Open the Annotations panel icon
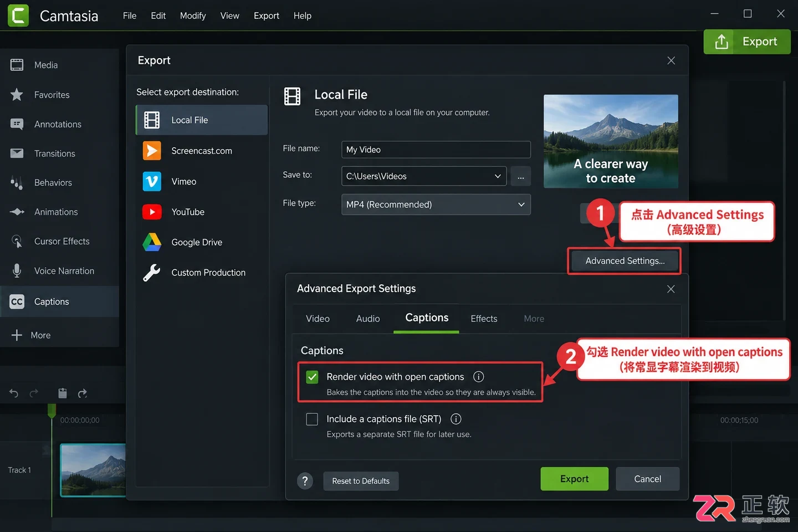Image resolution: width=798 pixels, height=532 pixels. coord(17,124)
